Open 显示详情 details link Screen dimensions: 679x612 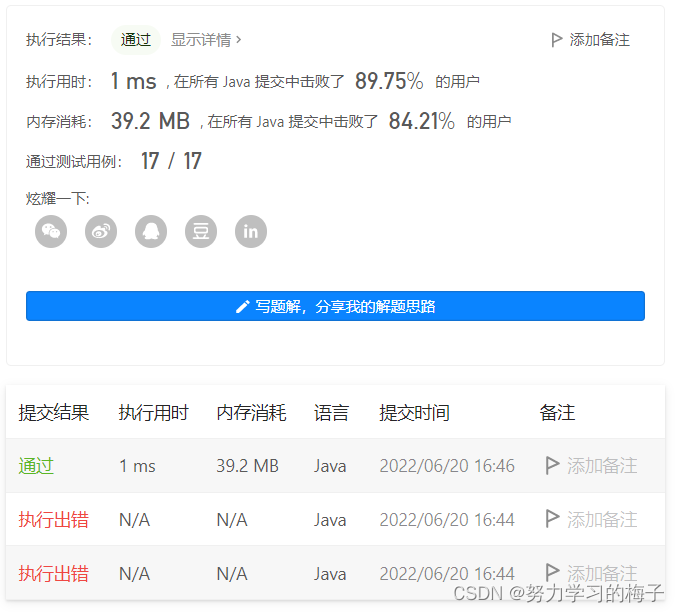201,40
